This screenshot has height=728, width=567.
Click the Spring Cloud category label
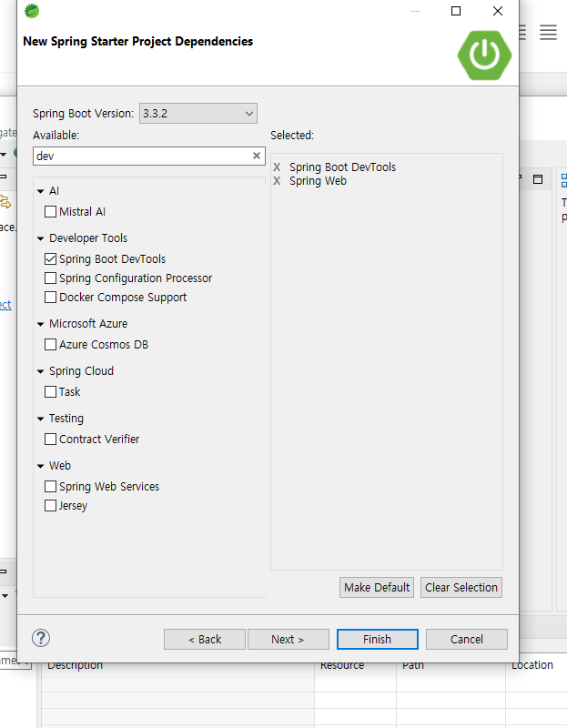click(x=81, y=371)
